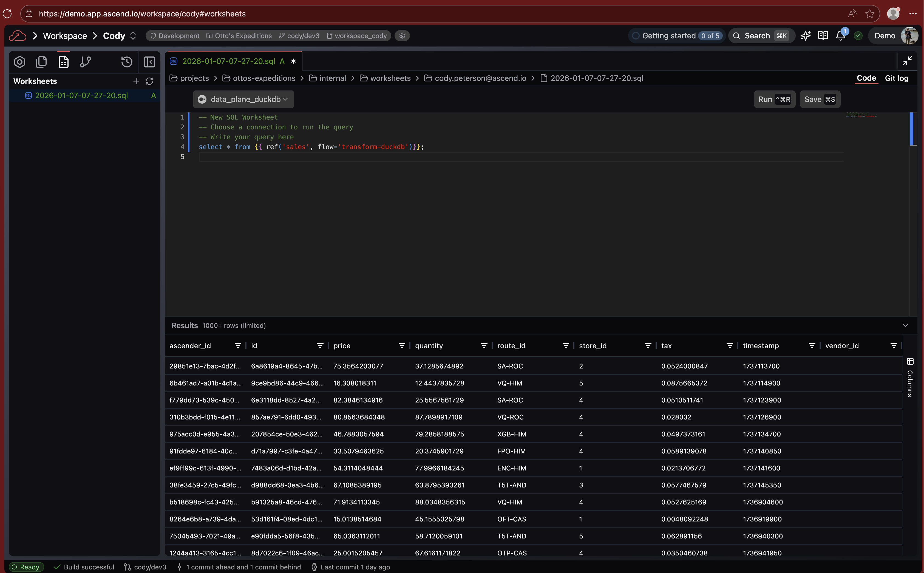Open the docs book icon
This screenshot has height=573, width=924.
[x=823, y=36]
